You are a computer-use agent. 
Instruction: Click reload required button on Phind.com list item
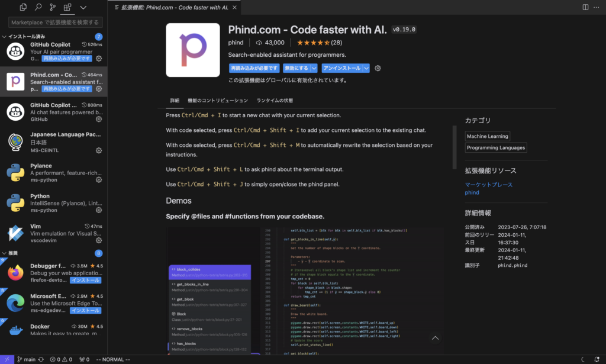tap(67, 89)
